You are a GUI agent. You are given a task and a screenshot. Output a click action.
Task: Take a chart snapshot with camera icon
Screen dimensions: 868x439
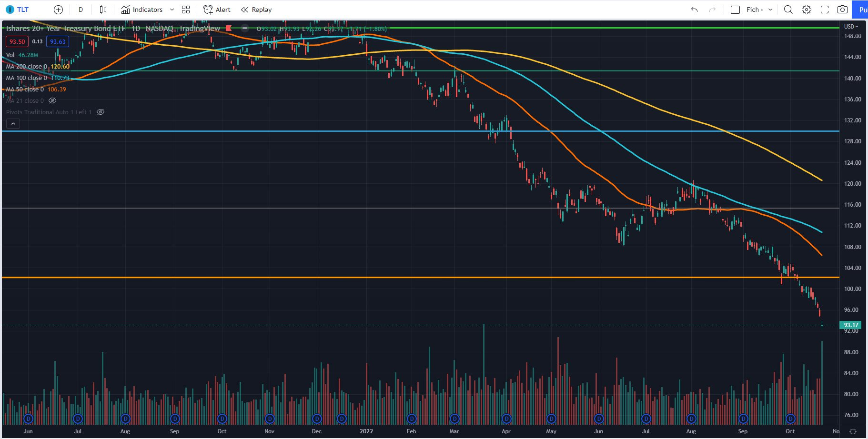[842, 10]
